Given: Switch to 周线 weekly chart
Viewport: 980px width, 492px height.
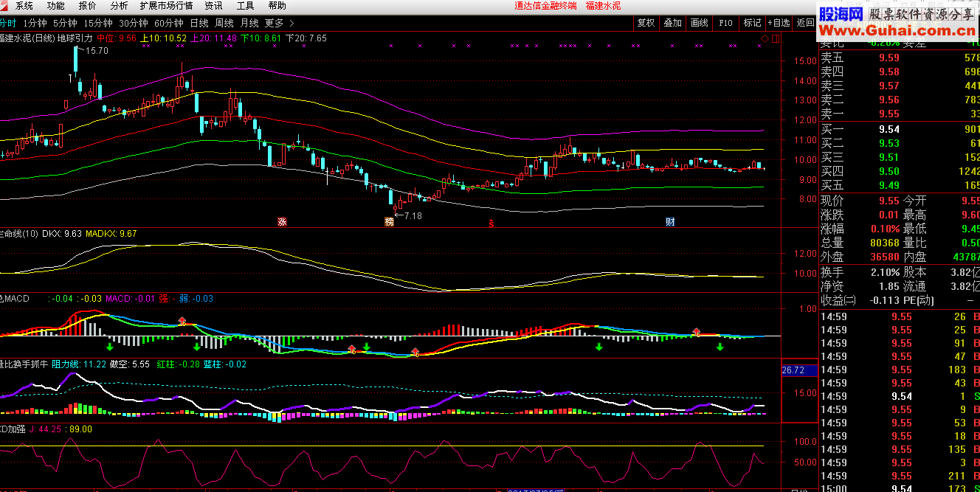Looking at the screenshot, I should (x=224, y=23).
